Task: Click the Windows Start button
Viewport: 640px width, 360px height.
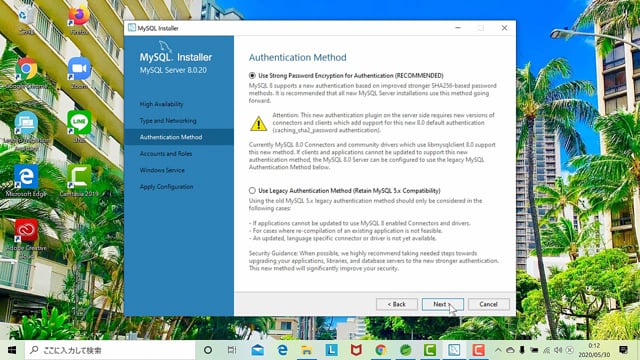Action: tap(12, 350)
